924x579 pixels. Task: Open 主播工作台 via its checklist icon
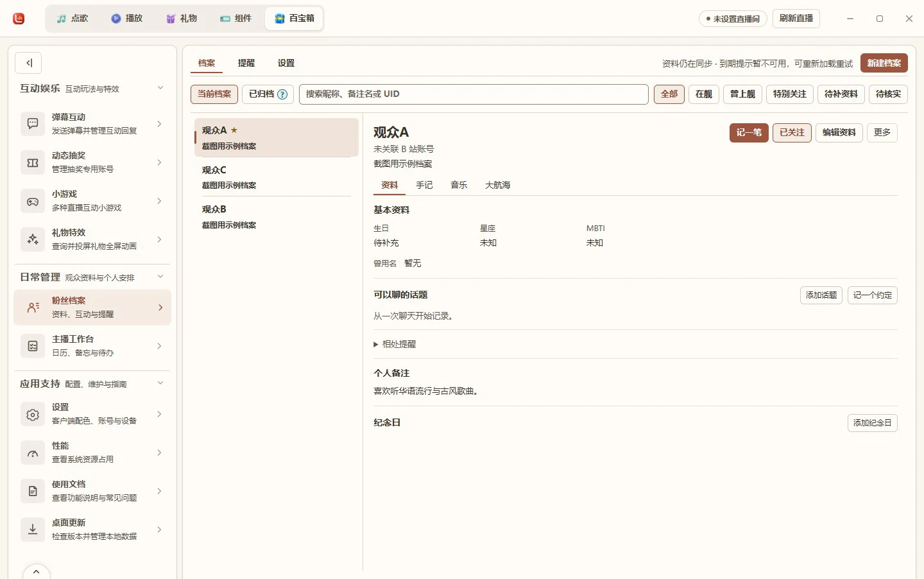33,346
